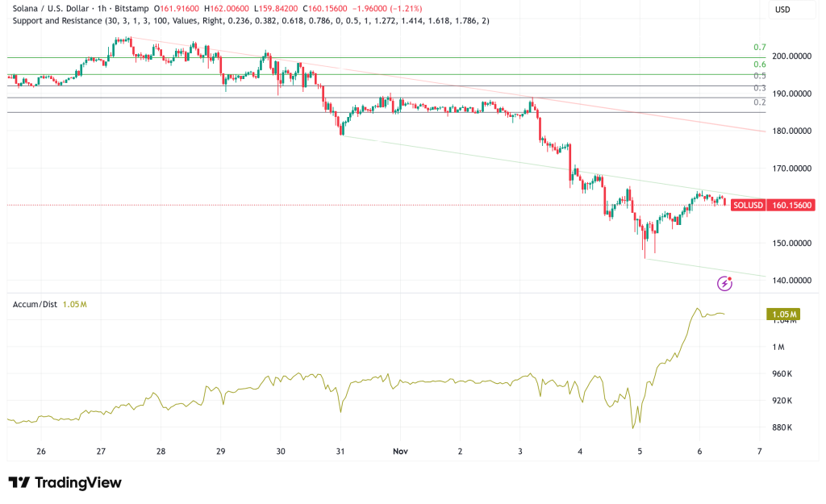The height and width of the screenshot is (504, 826).
Task: Click the TradingView brand text
Action: (x=78, y=482)
